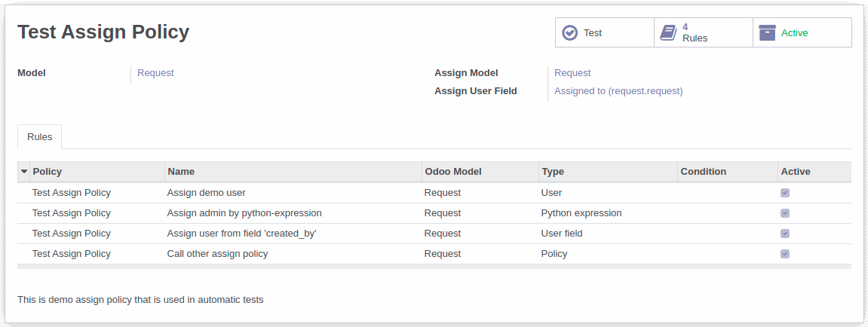The height and width of the screenshot is (327, 868).
Task: Click Request model cell in Assign demo user row
Action: click(x=480, y=193)
